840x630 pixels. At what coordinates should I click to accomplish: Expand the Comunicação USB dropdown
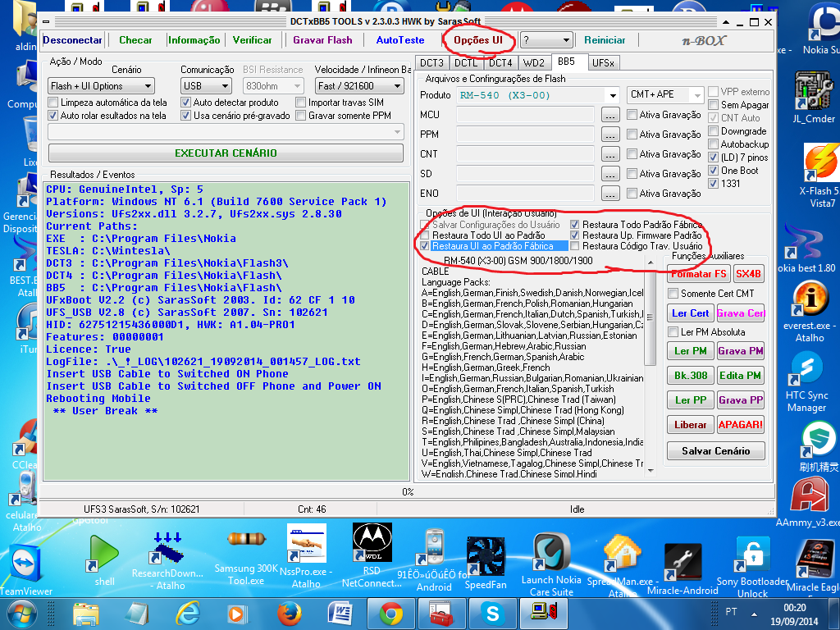point(206,85)
